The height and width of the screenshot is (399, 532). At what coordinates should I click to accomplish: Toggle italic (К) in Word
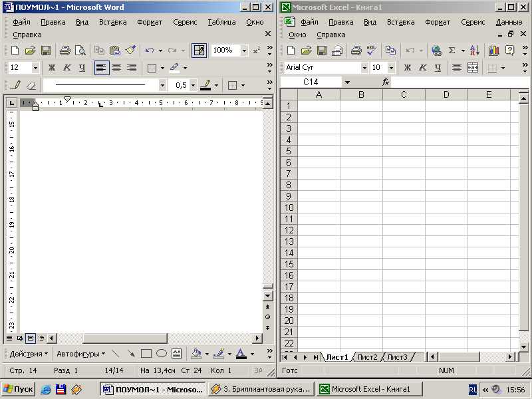(67, 68)
